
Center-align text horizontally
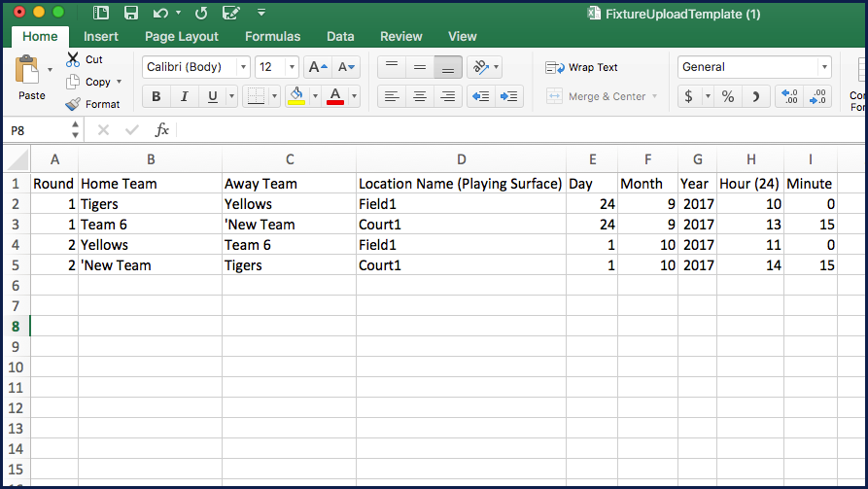click(420, 96)
